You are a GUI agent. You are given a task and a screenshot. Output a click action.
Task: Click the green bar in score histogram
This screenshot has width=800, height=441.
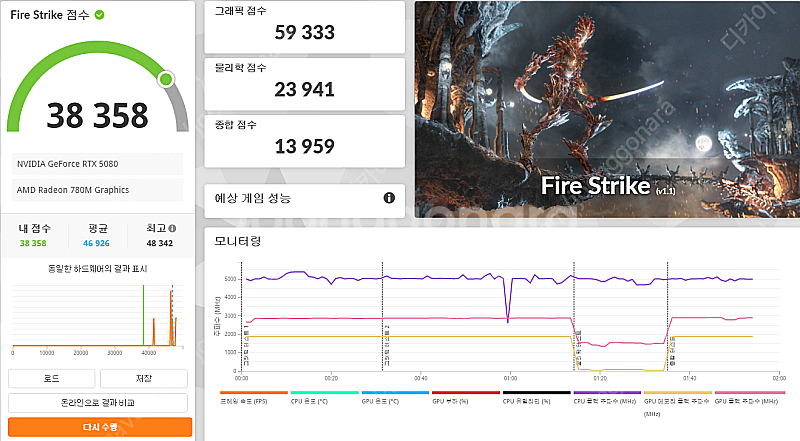[143, 315]
